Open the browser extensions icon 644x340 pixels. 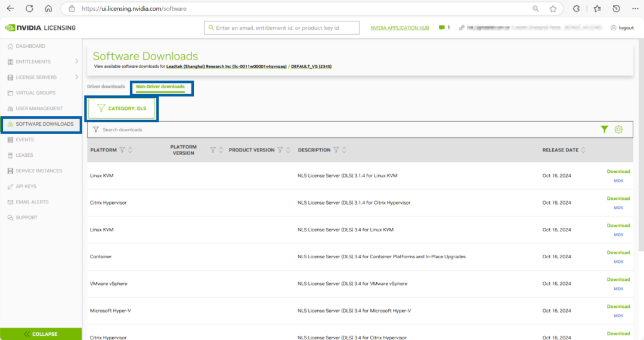click(x=576, y=8)
